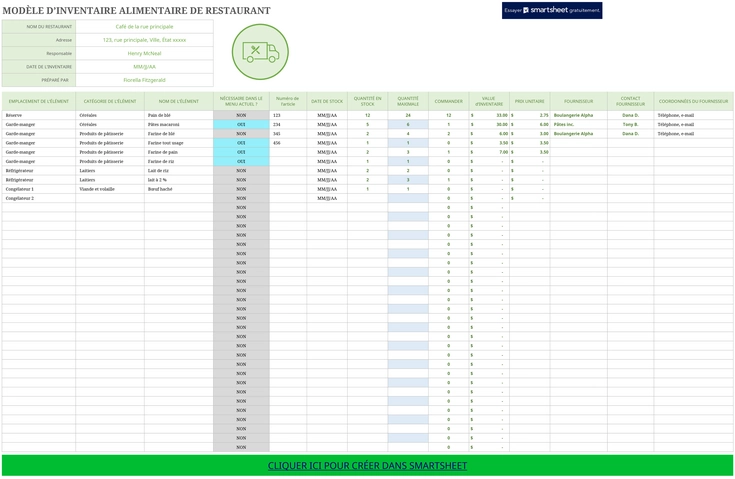Click the Pâtes macaroni item name
Image resolution: width=735 pixels, height=479 pixels.
click(x=179, y=125)
